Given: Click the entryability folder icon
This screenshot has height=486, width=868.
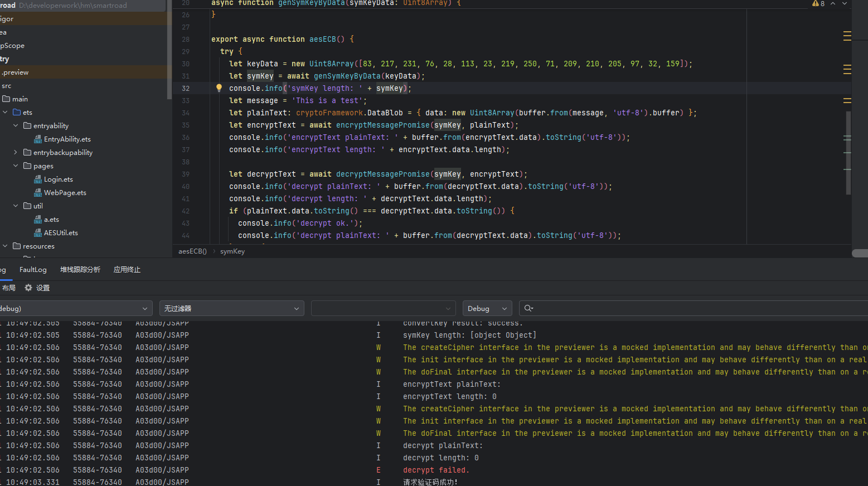Looking at the screenshot, I should tap(27, 126).
